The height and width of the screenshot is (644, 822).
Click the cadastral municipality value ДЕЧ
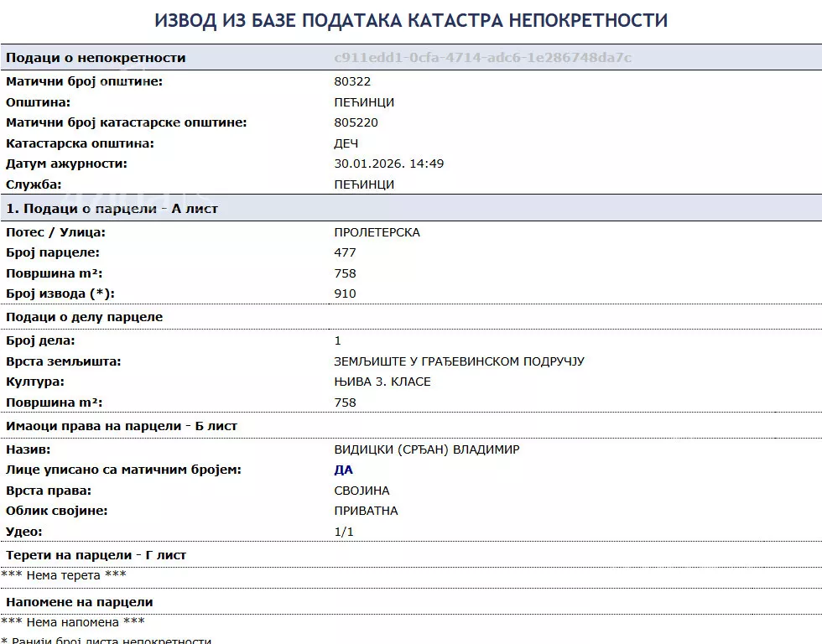(346, 143)
